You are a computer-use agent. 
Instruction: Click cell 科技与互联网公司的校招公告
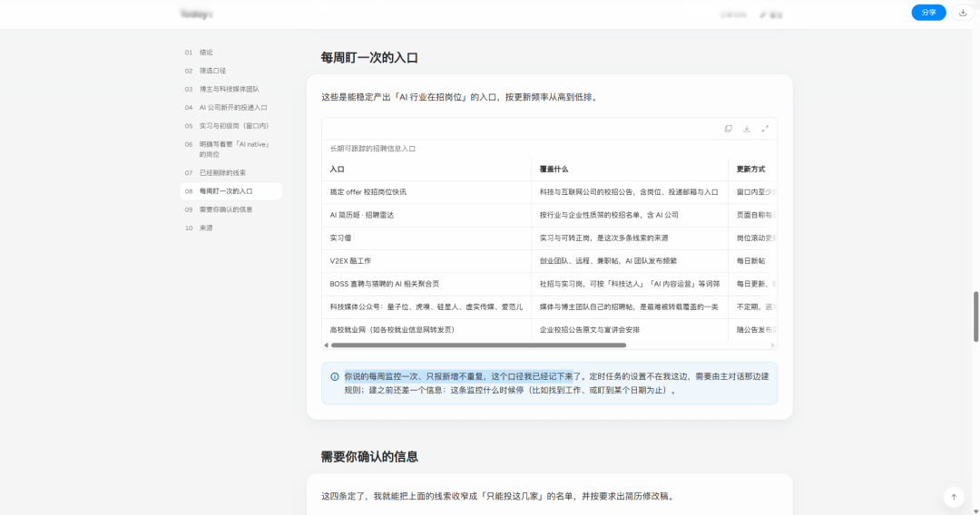point(630,192)
